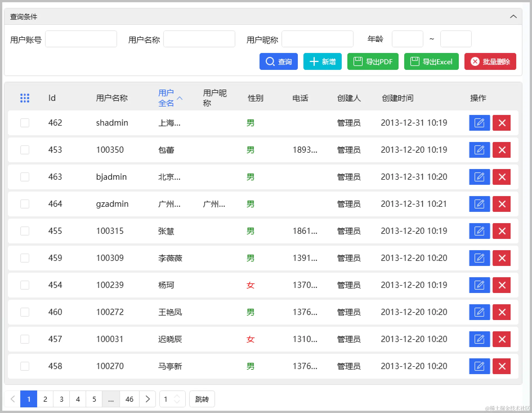Image resolution: width=532 pixels, height=413 pixels.
Task: Delete user 100315 row
Action: [502, 231]
